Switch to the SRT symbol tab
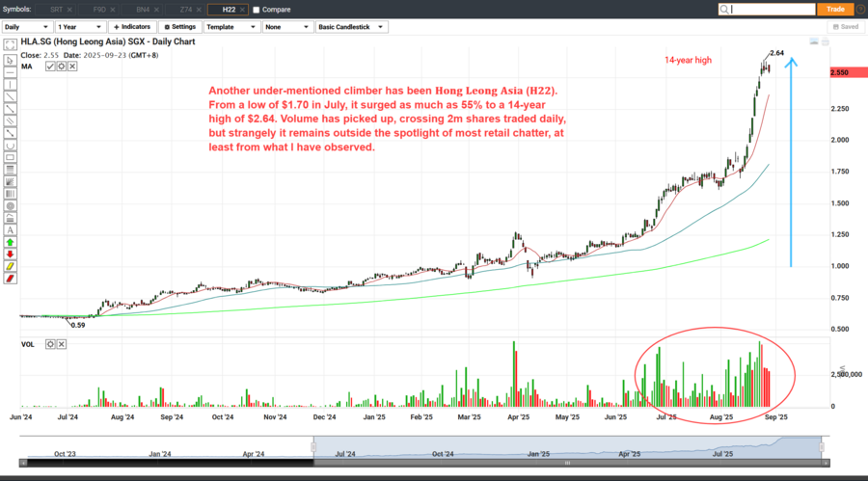Image resolution: width=868 pixels, height=481 pixels. pos(56,10)
